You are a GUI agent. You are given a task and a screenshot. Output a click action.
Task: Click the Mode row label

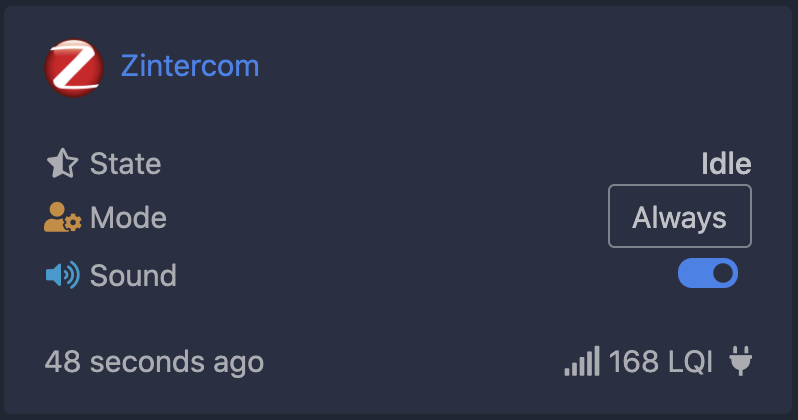[x=128, y=218]
